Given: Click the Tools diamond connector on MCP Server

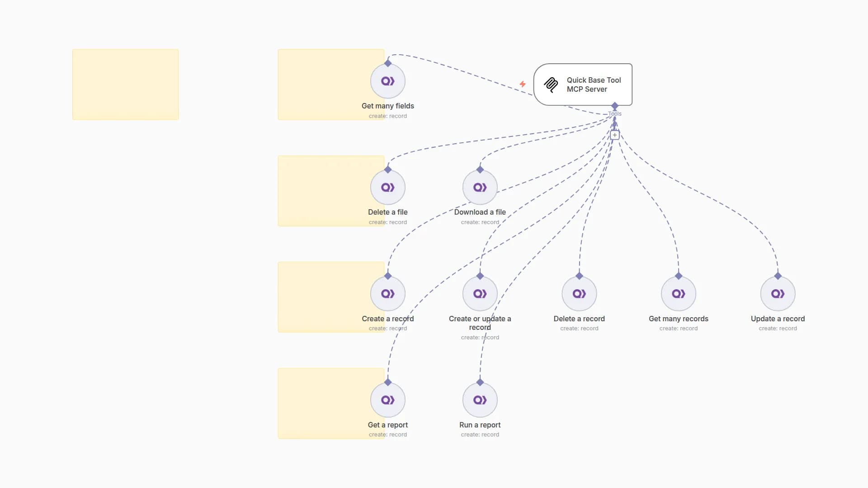Looking at the screenshot, I should coord(614,106).
